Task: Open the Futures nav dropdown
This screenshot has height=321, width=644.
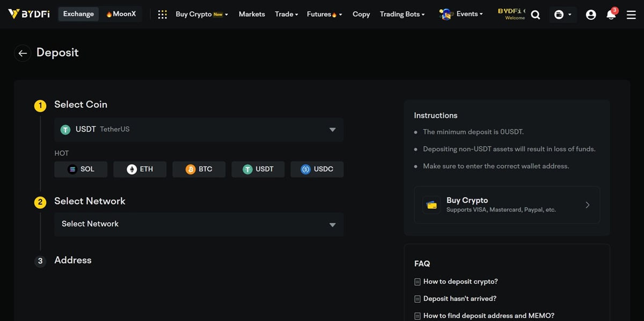Action: click(324, 14)
